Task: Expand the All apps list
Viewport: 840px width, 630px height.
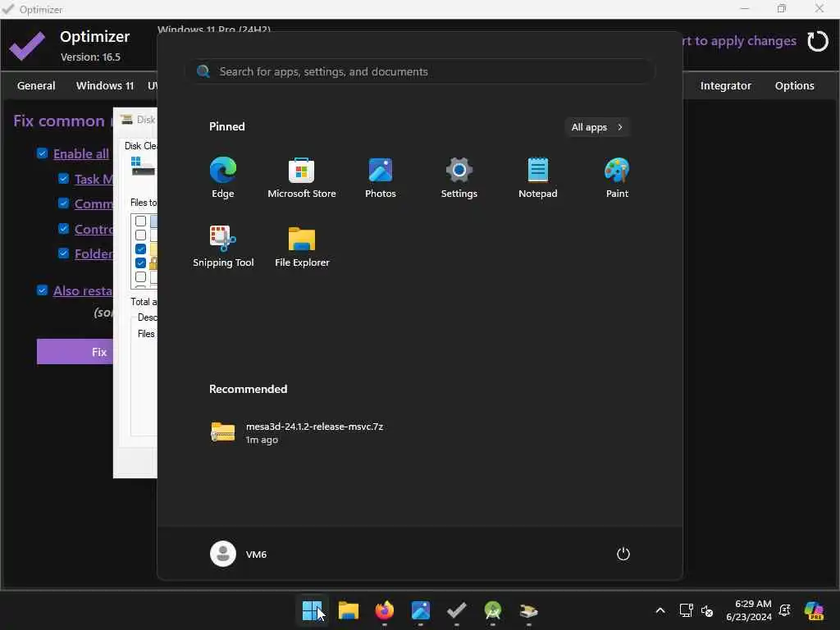Action: [597, 127]
